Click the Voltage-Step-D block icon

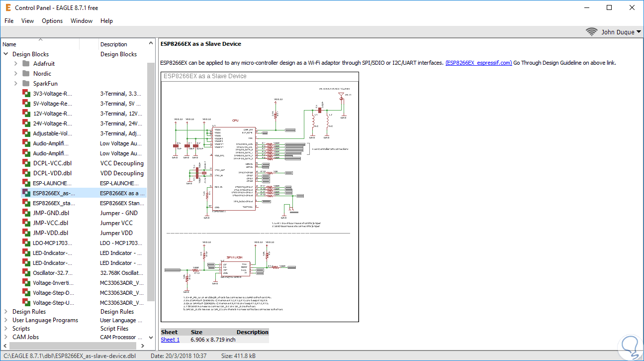(x=26, y=293)
